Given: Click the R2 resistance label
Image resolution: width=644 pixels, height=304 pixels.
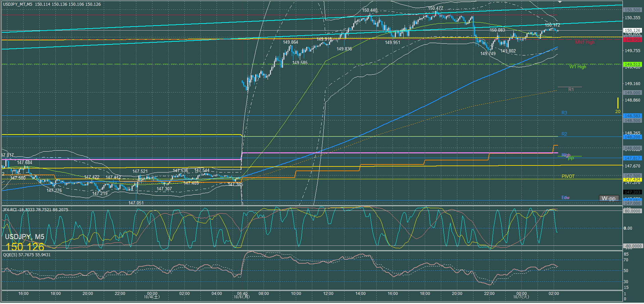Looking at the screenshot, I should tap(564, 134).
